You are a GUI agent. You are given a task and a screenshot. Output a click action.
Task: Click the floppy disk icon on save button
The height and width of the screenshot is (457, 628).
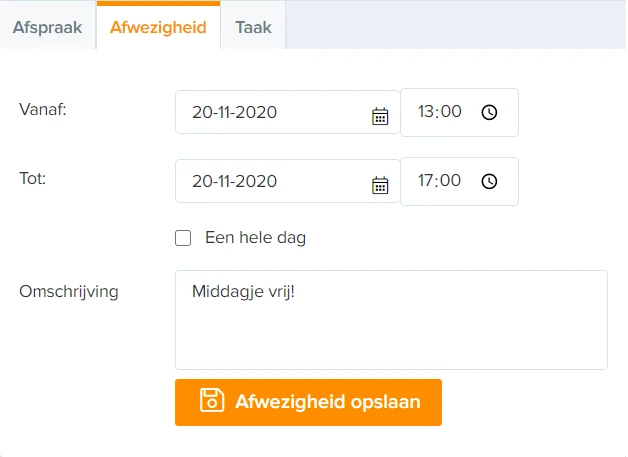coord(212,401)
